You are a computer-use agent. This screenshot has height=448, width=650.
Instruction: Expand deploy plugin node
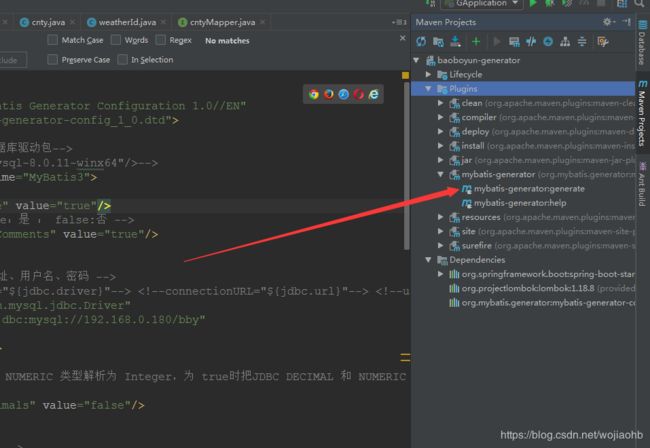pyautogui.click(x=441, y=131)
